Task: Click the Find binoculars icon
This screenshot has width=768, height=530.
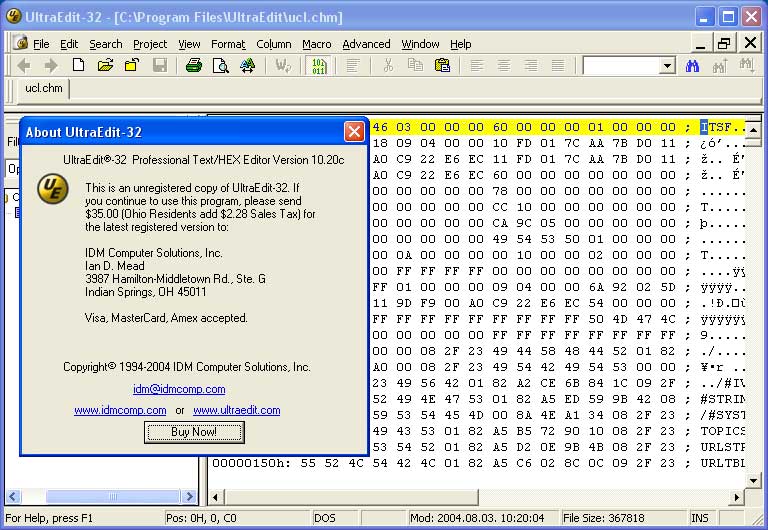Action: pyautogui.click(x=692, y=66)
